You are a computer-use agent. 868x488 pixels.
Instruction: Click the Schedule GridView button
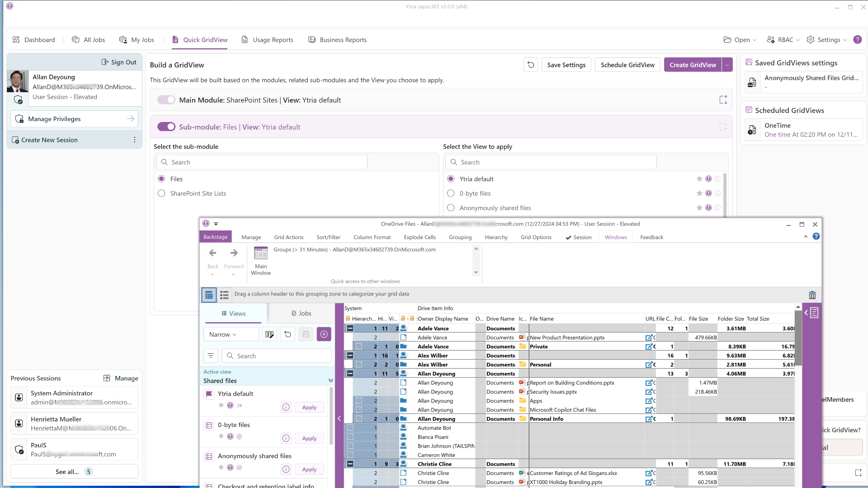(x=627, y=65)
